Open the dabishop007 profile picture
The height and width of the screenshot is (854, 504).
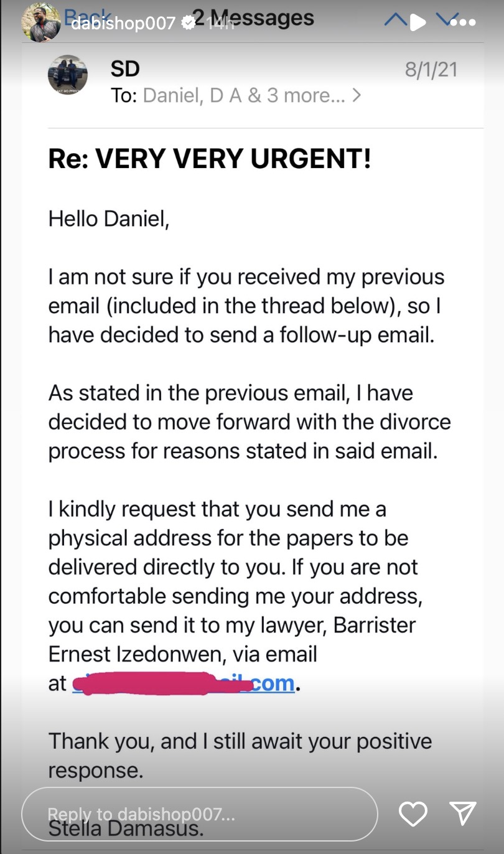pos(41,22)
